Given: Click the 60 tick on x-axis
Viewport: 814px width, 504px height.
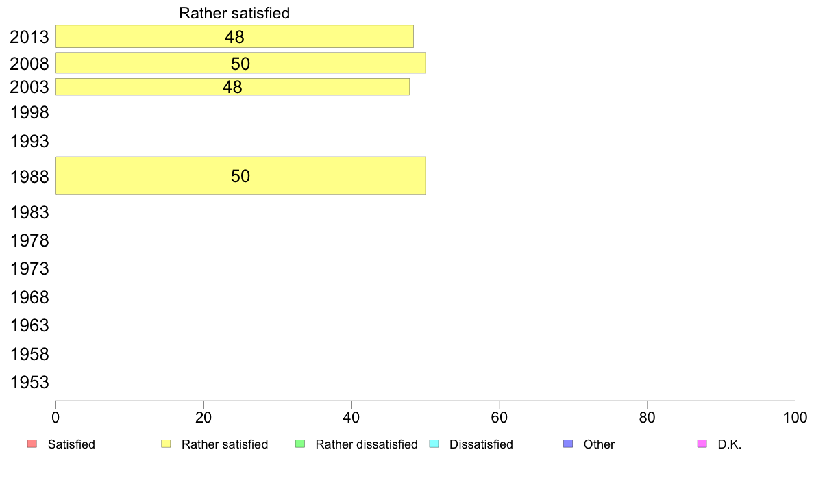Looking at the screenshot, I should point(500,417).
